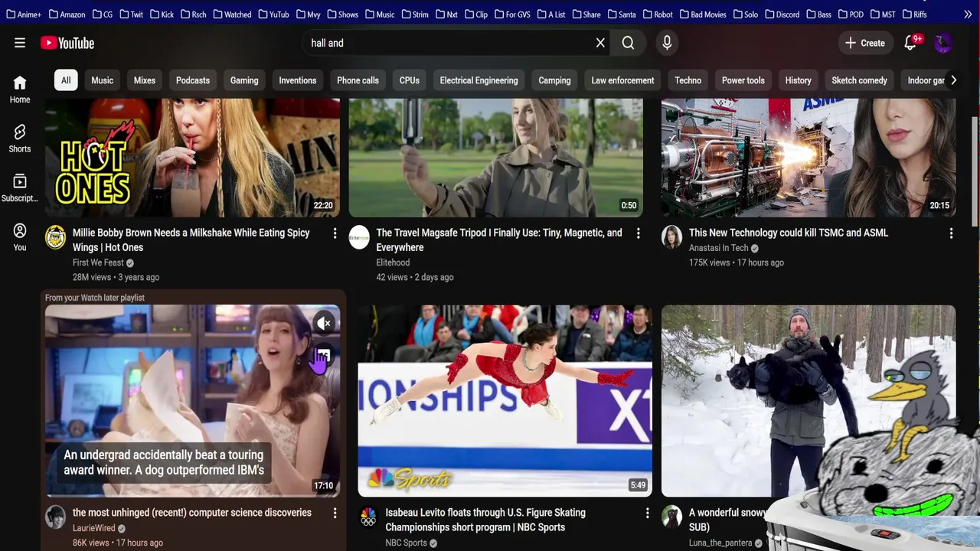Show more filter chips with right arrow
This screenshot has width=980, height=551.
tap(953, 80)
